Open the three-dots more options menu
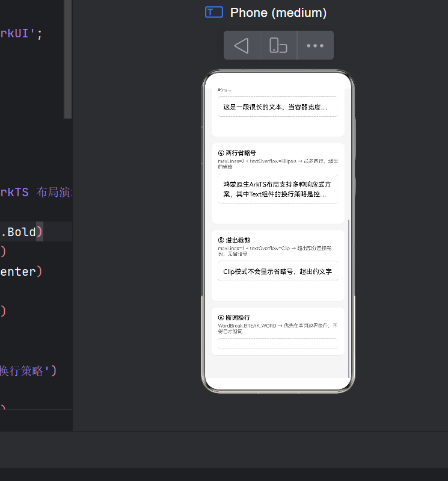Screen dimensions: 448x481 (x=315, y=45)
